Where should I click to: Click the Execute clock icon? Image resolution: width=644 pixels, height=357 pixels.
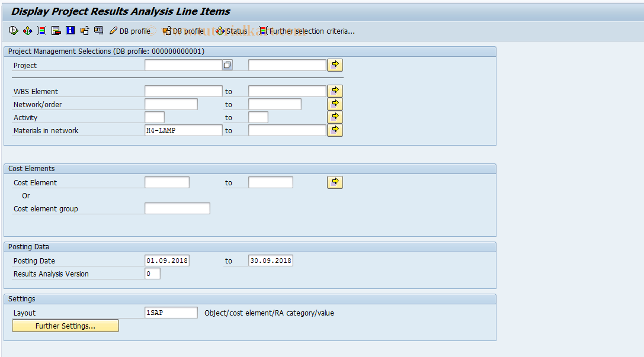(x=13, y=31)
